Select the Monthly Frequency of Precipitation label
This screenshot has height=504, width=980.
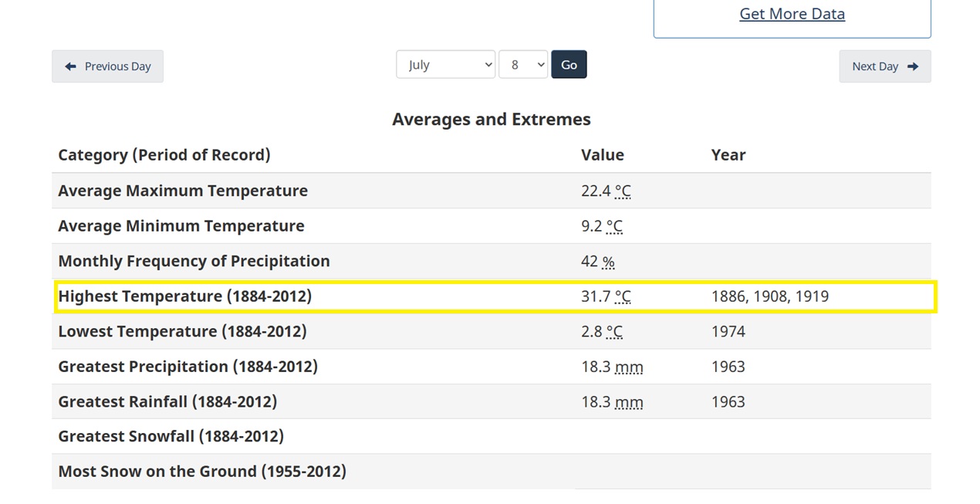click(x=194, y=261)
